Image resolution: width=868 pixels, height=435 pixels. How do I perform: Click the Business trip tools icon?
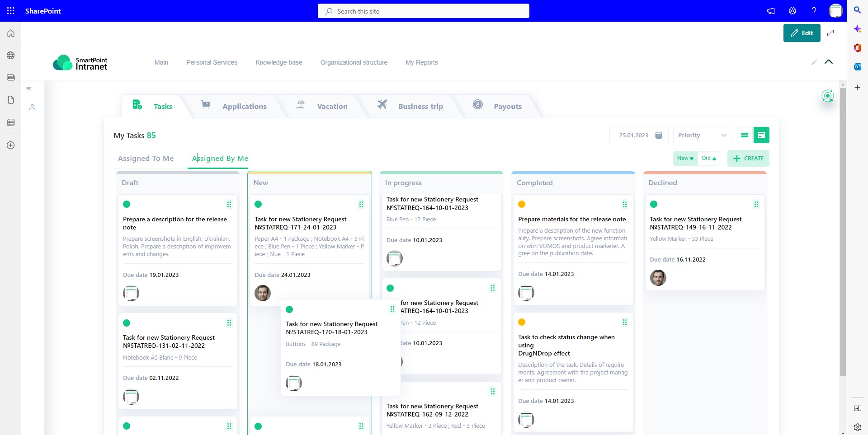(x=382, y=104)
